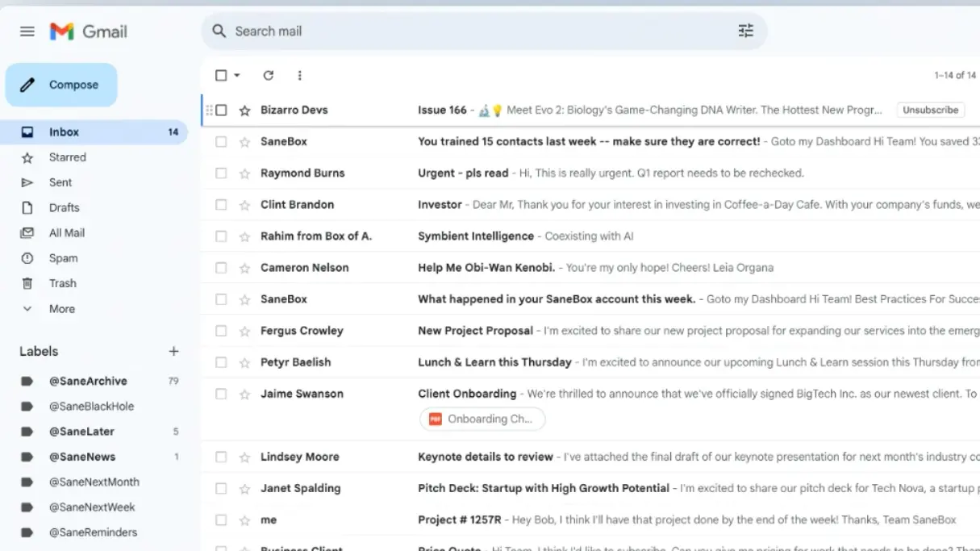Image resolution: width=980 pixels, height=551 pixels.
Task: Click the Spam warning icon
Action: 27,258
